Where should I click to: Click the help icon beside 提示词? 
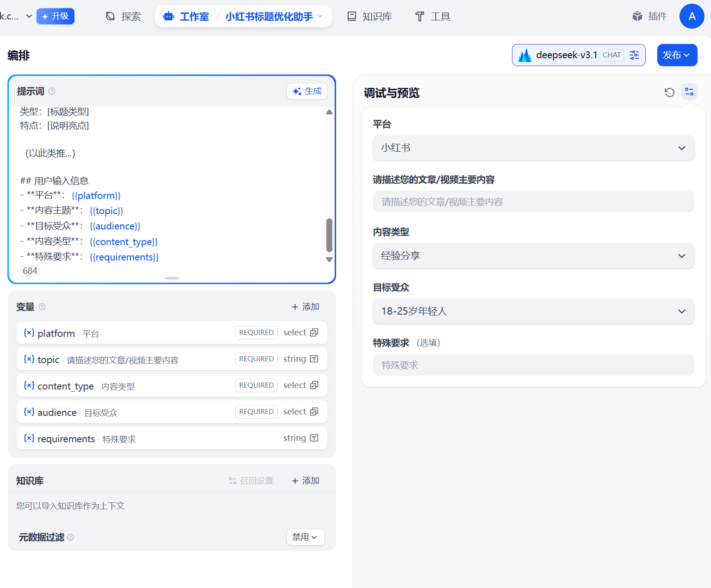(x=52, y=91)
